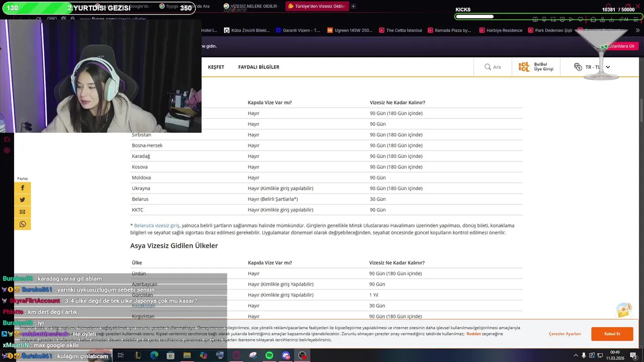The height and width of the screenshot is (362, 644).
Task: Select the Ukrayna table cell
Action: click(x=141, y=188)
